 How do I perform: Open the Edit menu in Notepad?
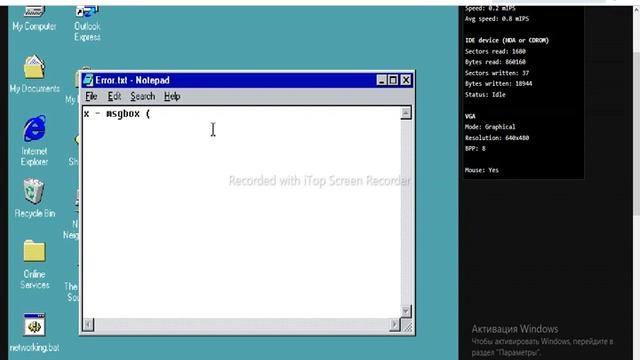(114, 96)
